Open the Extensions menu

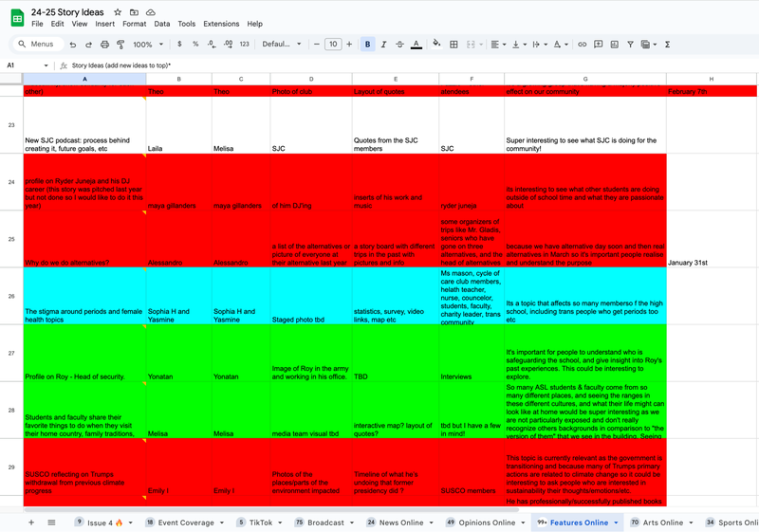[221, 24]
